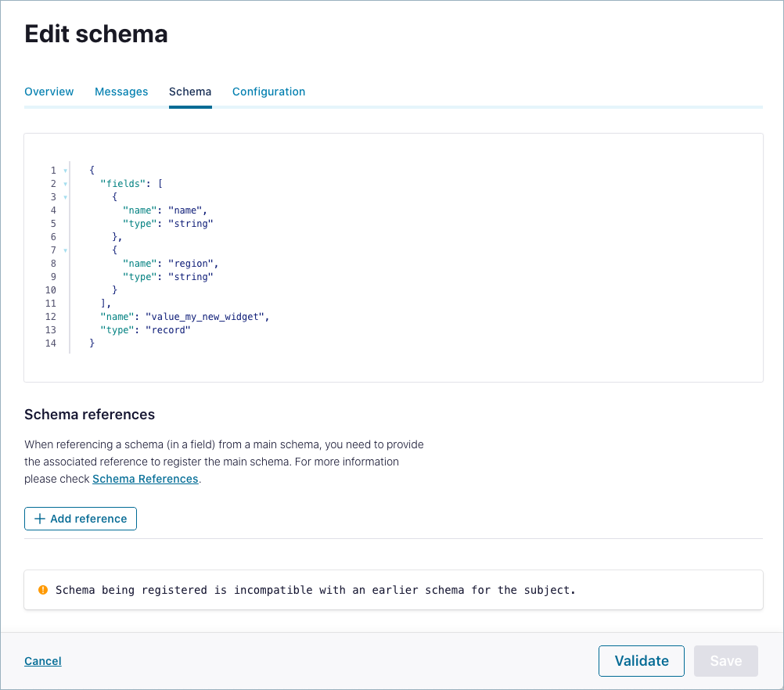Fold the first field object on line 3

tap(65, 197)
